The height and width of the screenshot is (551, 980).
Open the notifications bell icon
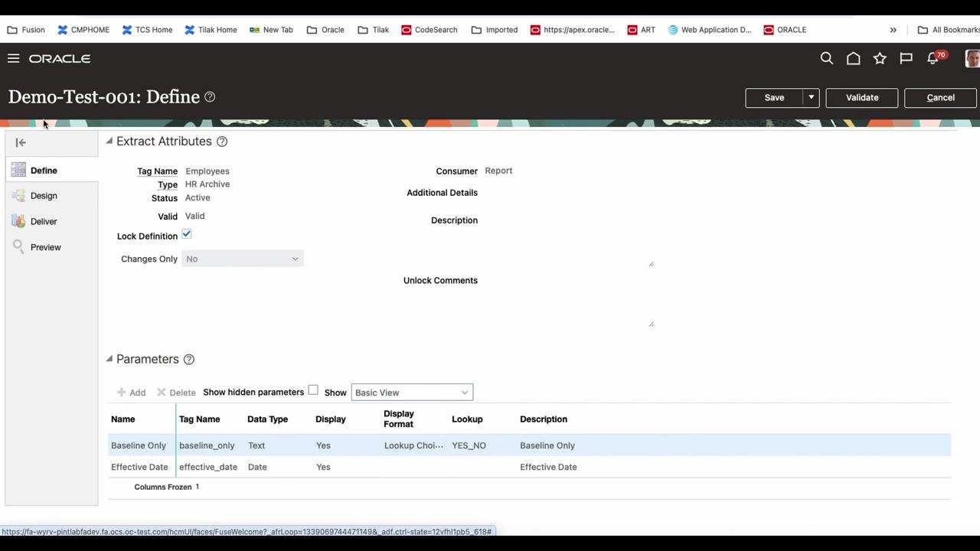tap(933, 58)
